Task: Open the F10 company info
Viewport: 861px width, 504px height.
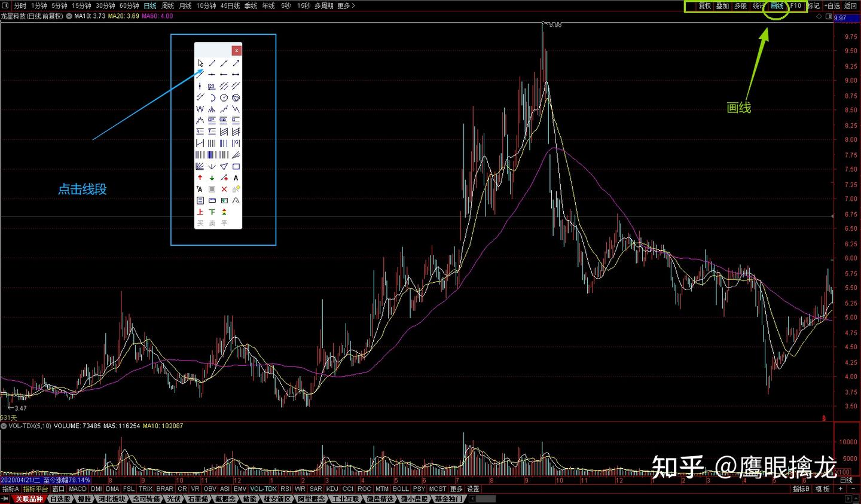Action: pyautogui.click(x=796, y=6)
